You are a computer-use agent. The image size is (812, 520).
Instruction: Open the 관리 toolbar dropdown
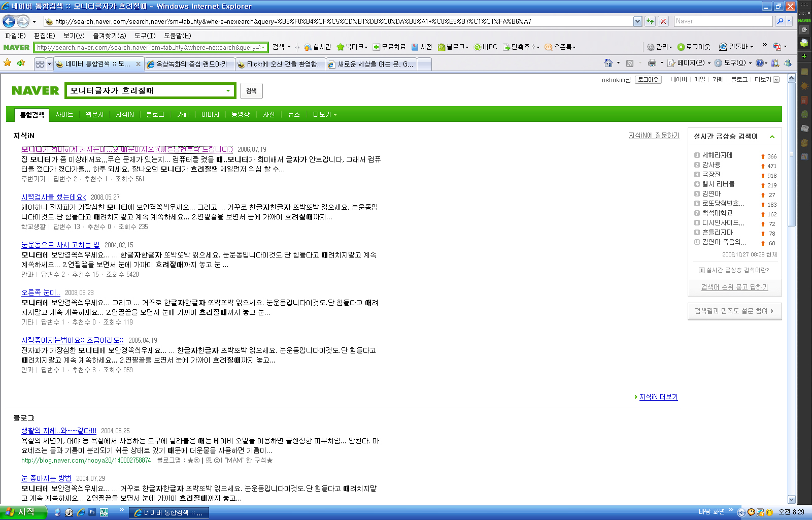(659, 47)
